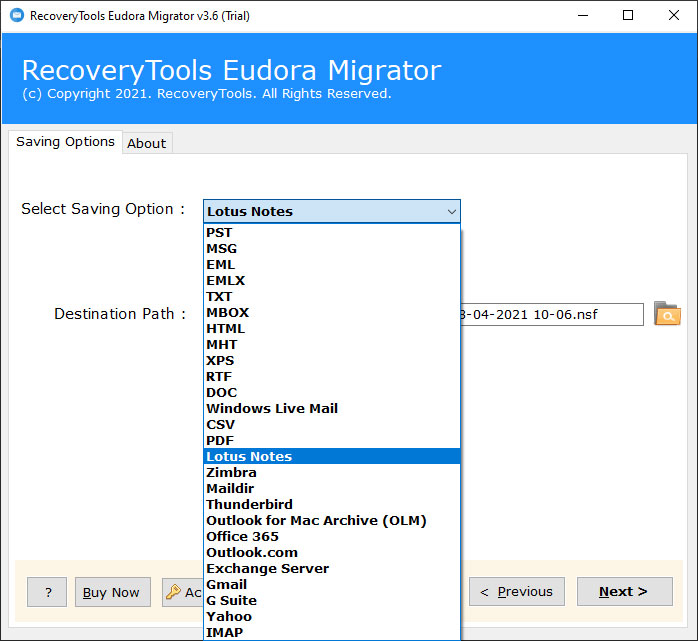
Task: Pick EML format in the dropdown list
Action: (x=332, y=264)
